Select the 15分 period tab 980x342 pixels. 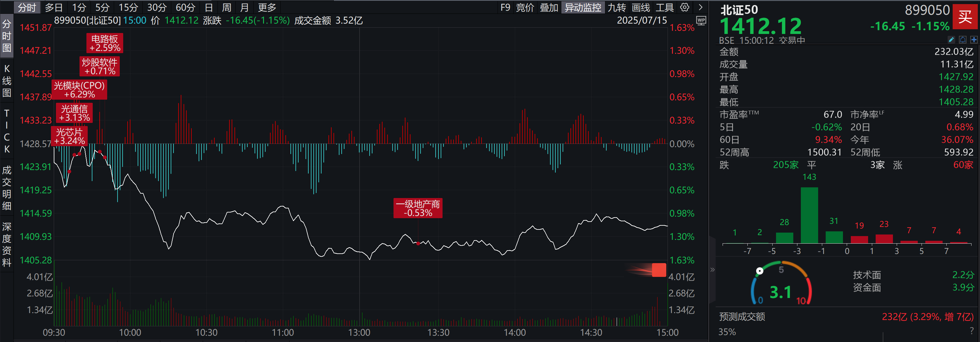pyautogui.click(x=128, y=7)
